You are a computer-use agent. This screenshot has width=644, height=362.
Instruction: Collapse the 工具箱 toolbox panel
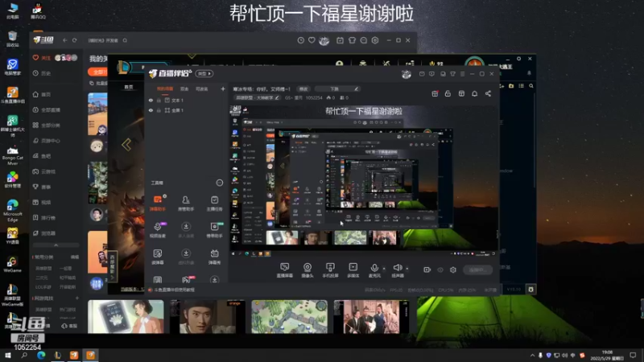pos(219,183)
